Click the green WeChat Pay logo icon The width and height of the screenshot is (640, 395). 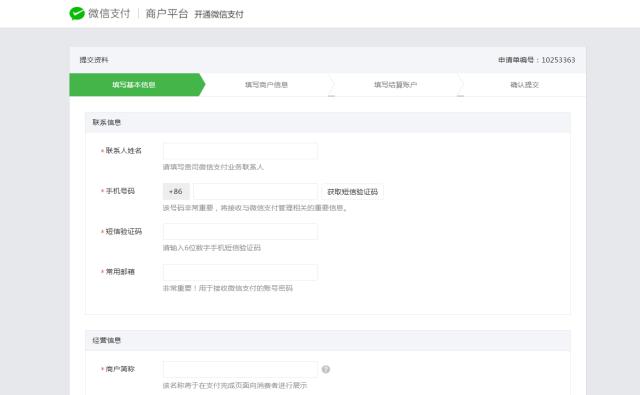click(x=77, y=13)
